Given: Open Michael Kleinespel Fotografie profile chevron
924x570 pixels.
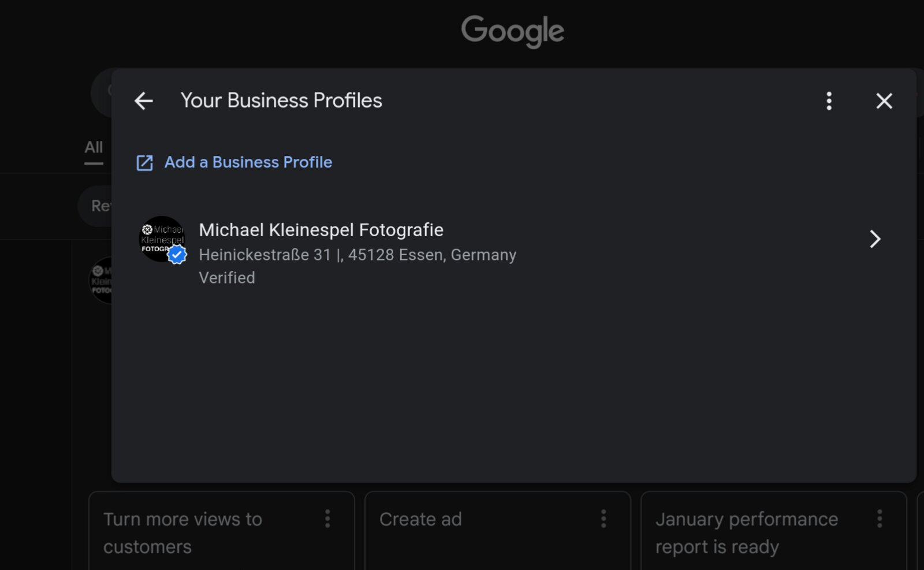Looking at the screenshot, I should [x=875, y=239].
